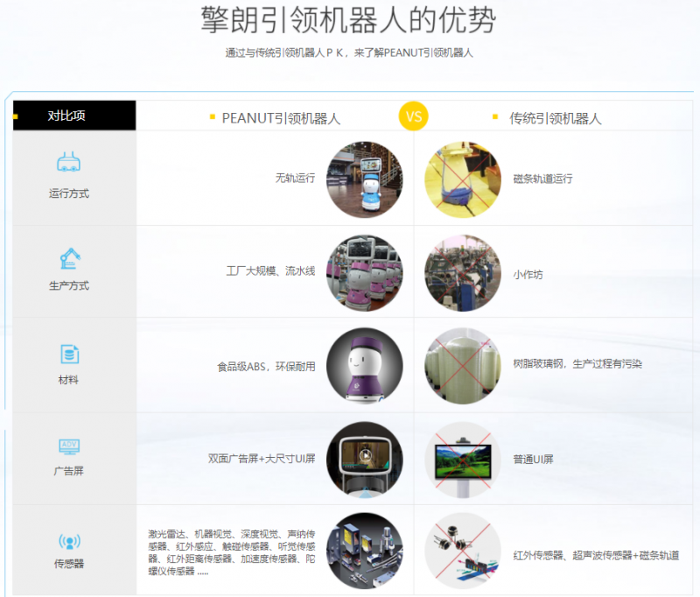The height and width of the screenshot is (597, 700).
Task: Open the crossed-out 普通UI屏 monitor photo
Action: point(463,460)
